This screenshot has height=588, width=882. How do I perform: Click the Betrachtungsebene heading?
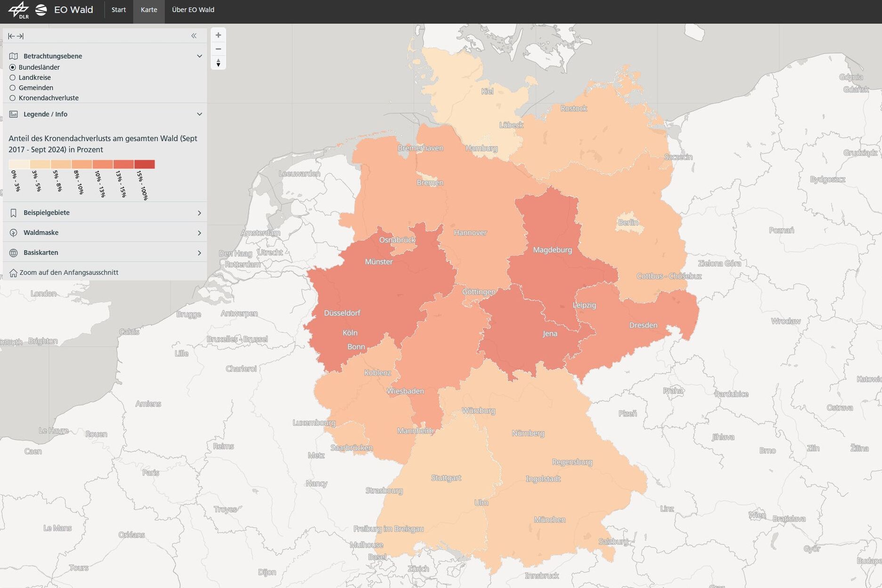click(53, 56)
